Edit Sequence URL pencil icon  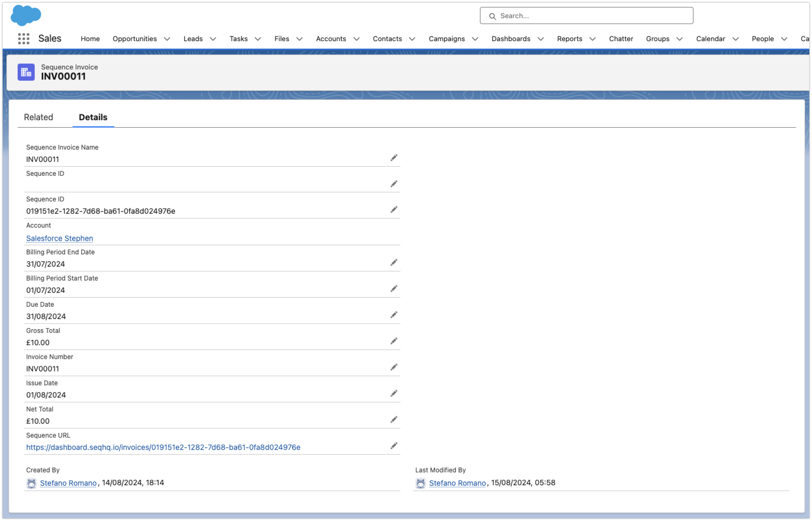click(x=394, y=446)
